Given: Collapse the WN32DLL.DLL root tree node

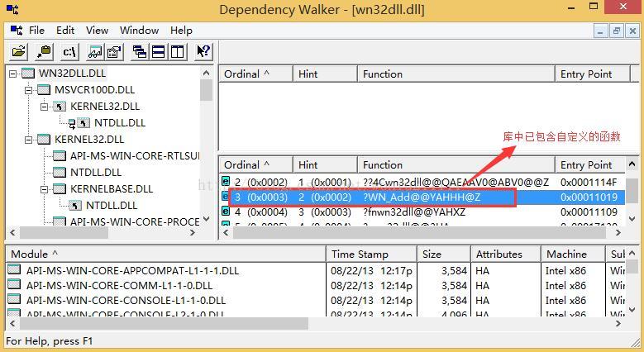Looking at the screenshot, I should 12,74.
